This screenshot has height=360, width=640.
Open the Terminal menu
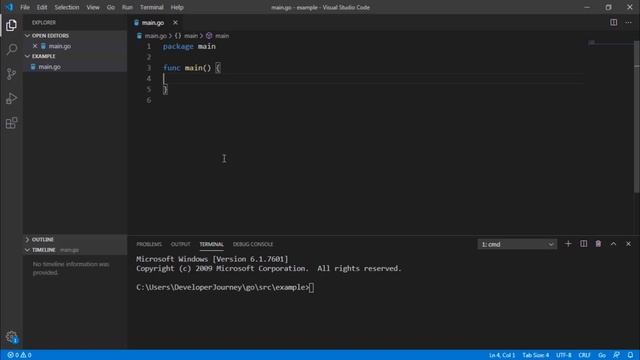pyautogui.click(x=151, y=7)
